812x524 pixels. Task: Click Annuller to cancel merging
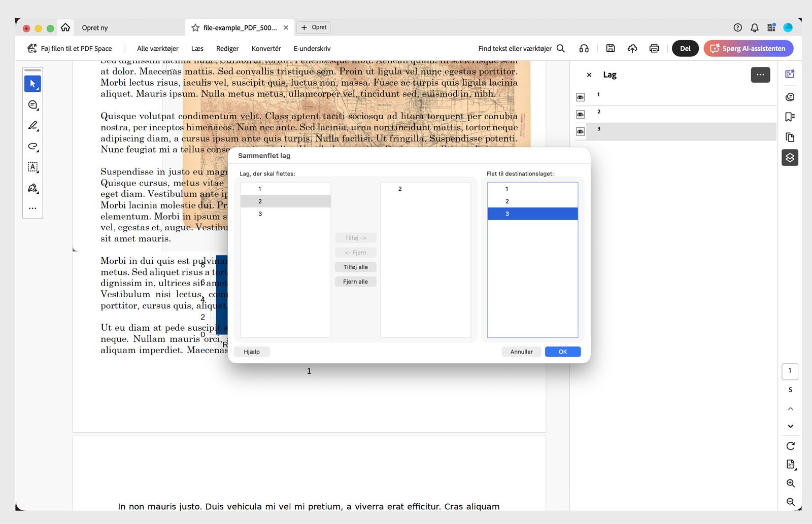(x=521, y=352)
